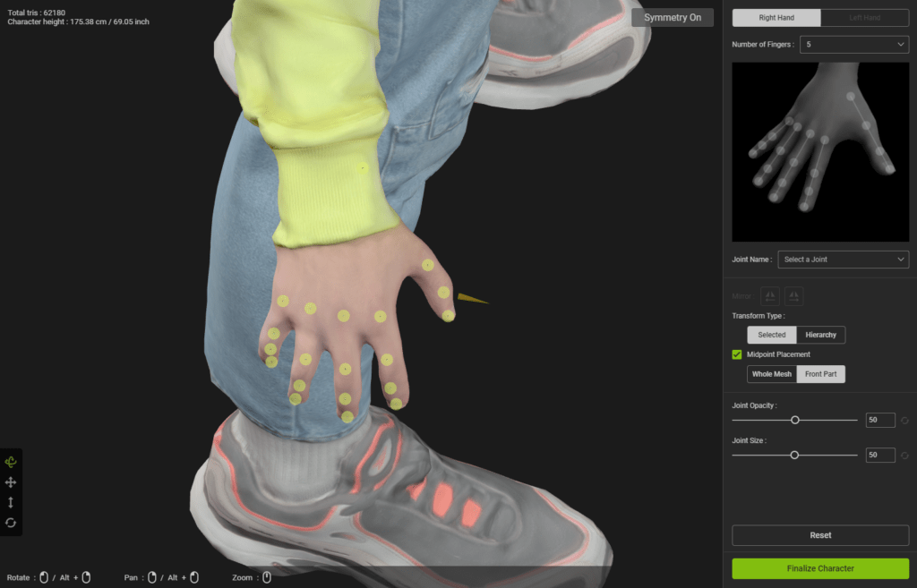917x588 pixels.
Task: Switch to the Right Hand tab
Action: click(x=776, y=18)
